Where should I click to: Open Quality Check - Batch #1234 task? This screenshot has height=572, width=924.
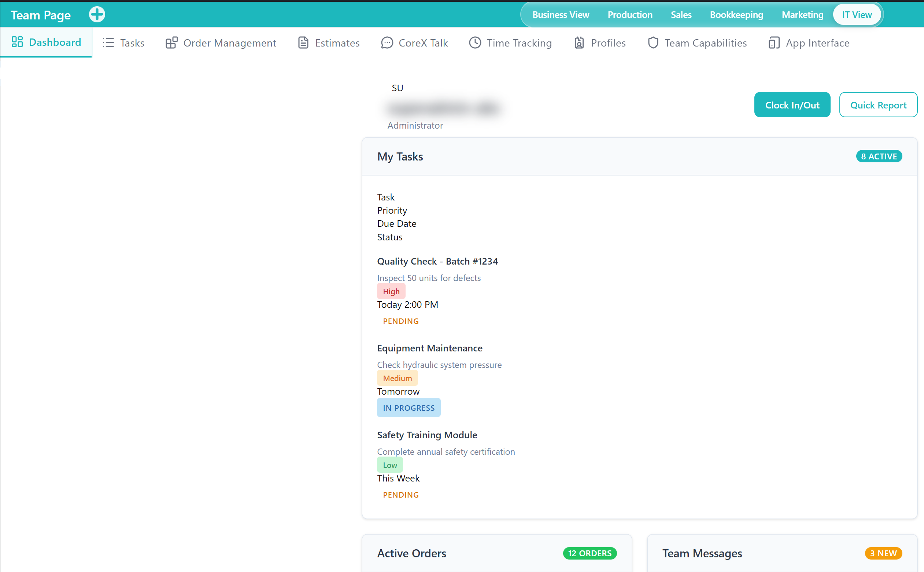click(437, 261)
